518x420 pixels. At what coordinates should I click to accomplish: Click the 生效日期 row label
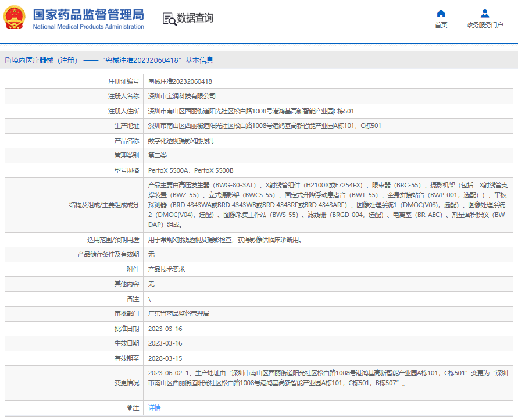[127, 343]
